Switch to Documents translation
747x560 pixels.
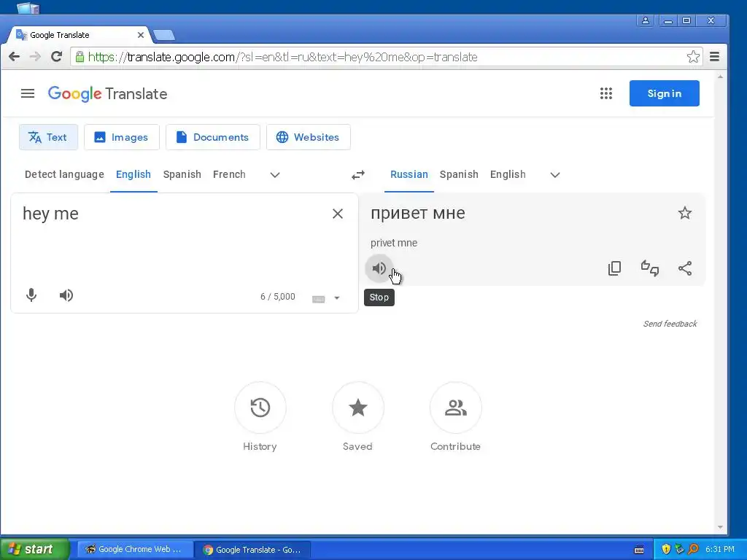point(212,137)
